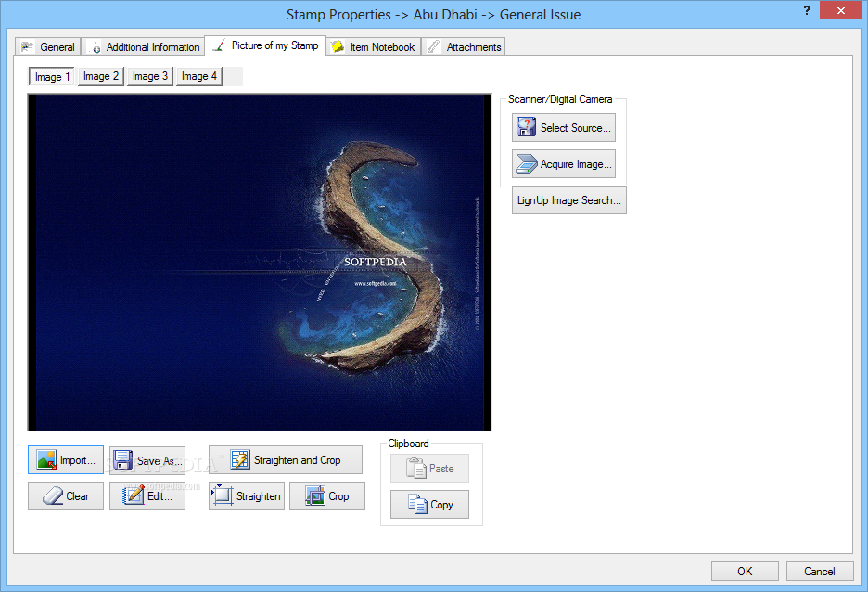Screen dimensions: 868x592
Task: Open the Item Notebook tab
Action: [x=374, y=47]
